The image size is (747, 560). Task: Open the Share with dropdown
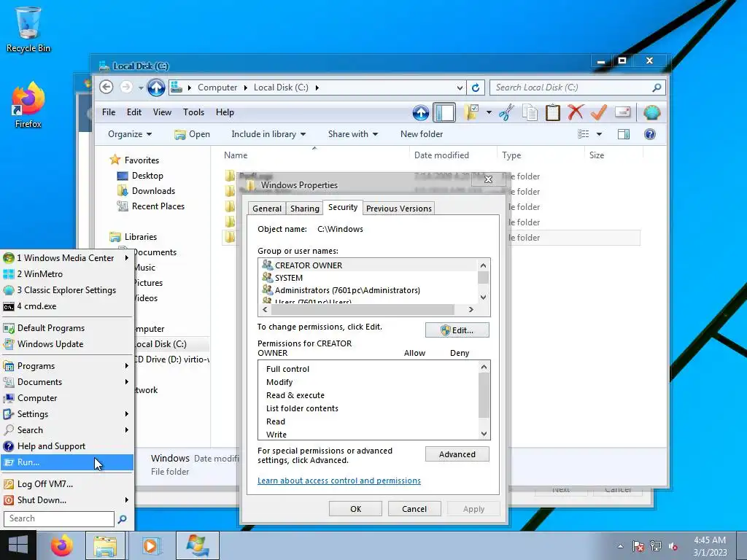pyautogui.click(x=353, y=134)
